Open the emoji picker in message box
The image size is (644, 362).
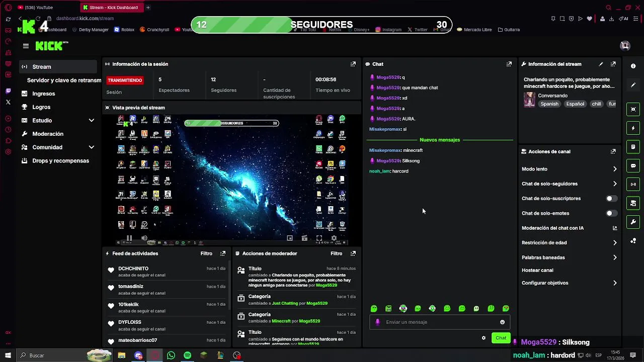(x=502, y=322)
